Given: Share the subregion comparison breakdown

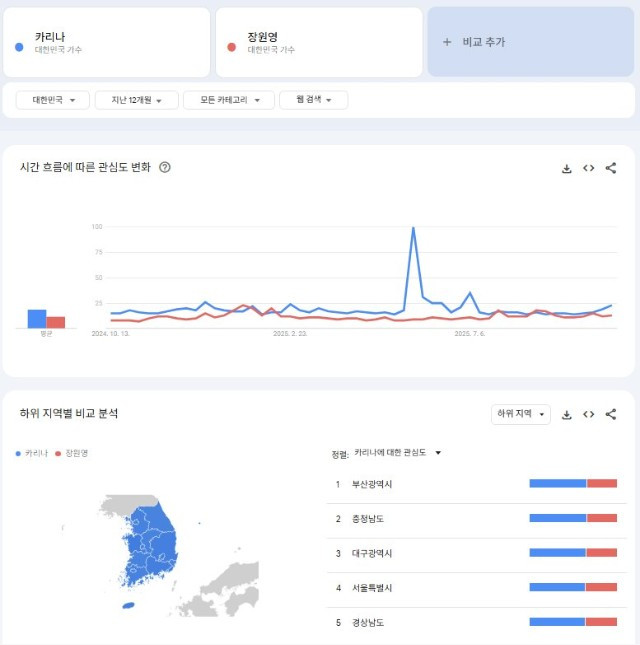Looking at the screenshot, I should coord(611,414).
